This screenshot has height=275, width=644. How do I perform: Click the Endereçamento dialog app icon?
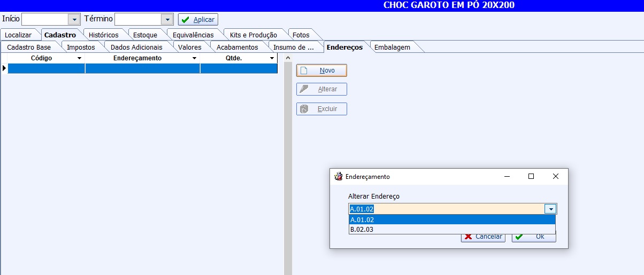point(338,176)
